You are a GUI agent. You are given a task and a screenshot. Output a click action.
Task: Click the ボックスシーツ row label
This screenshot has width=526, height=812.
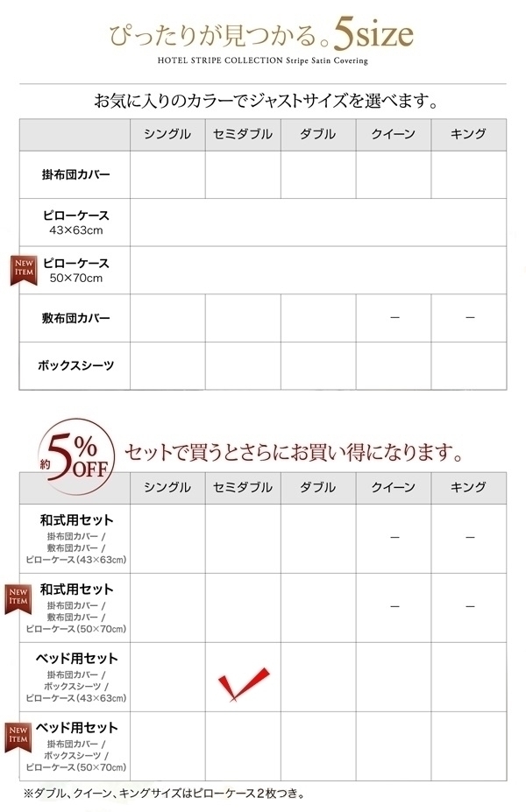click(x=75, y=365)
